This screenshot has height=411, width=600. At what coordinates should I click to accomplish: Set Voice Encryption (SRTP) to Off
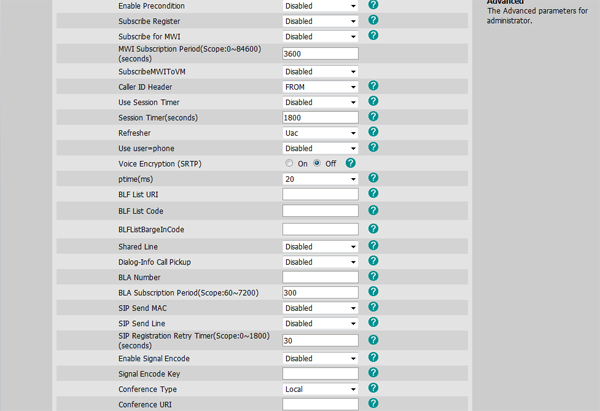(317, 163)
